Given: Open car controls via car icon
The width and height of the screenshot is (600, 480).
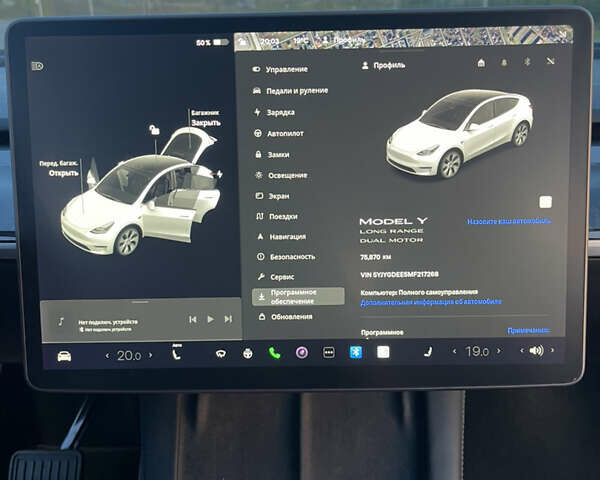Looking at the screenshot, I should [x=64, y=356].
